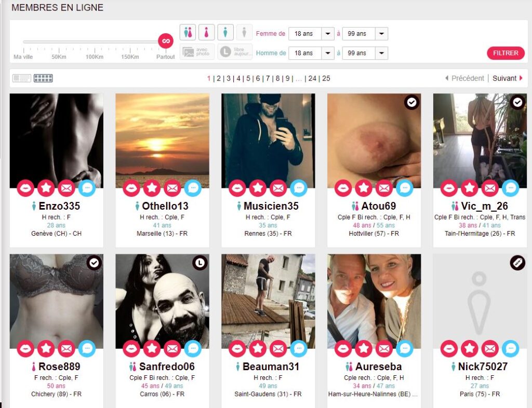The width and height of the screenshot is (532, 408).
Task: Switch to list view layout
Action: (21, 78)
